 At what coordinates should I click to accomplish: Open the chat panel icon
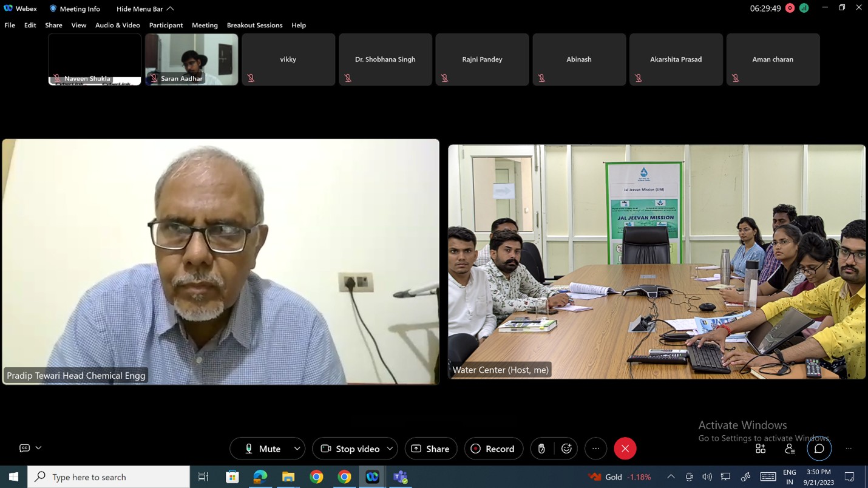pyautogui.click(x=819, y=449)
